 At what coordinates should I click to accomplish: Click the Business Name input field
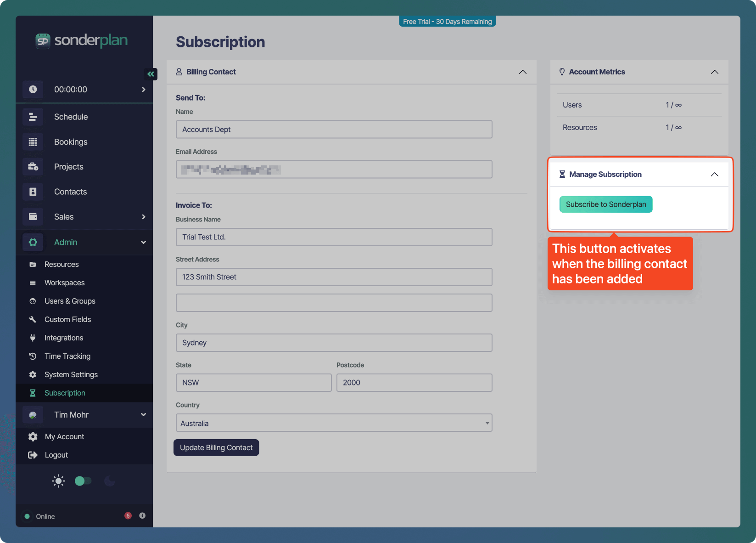click(x=334, y=237)
